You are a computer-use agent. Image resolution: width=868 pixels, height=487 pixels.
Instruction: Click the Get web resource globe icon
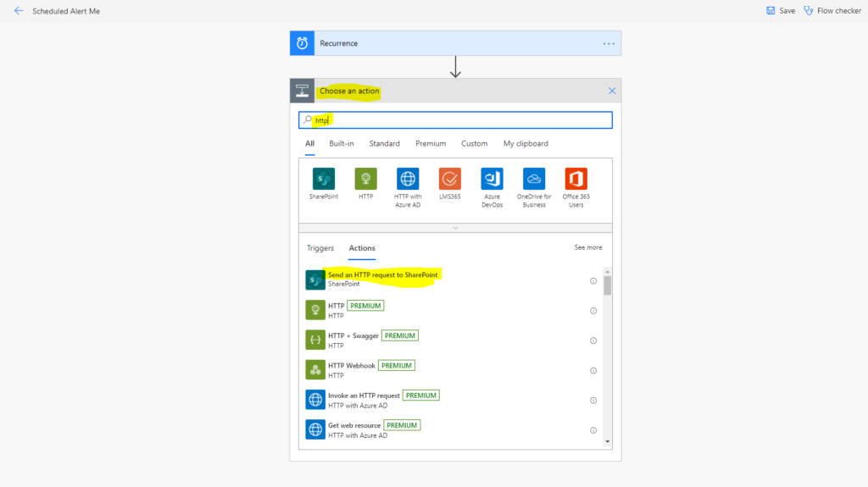[315, 429]
